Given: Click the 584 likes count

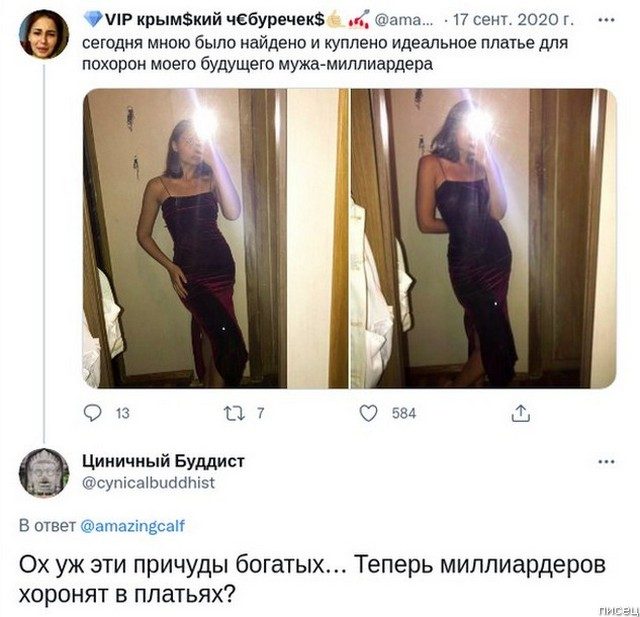Looking at the screenshot, I should tap(404, 413).
